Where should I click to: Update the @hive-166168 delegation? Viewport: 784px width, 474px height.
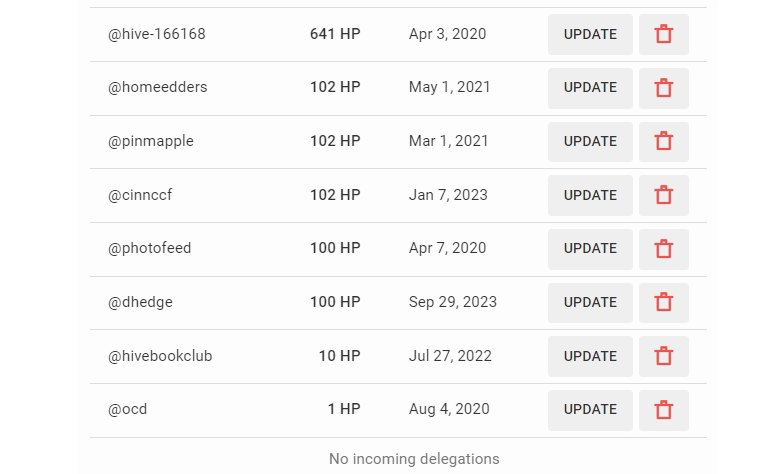coord(590,34)
